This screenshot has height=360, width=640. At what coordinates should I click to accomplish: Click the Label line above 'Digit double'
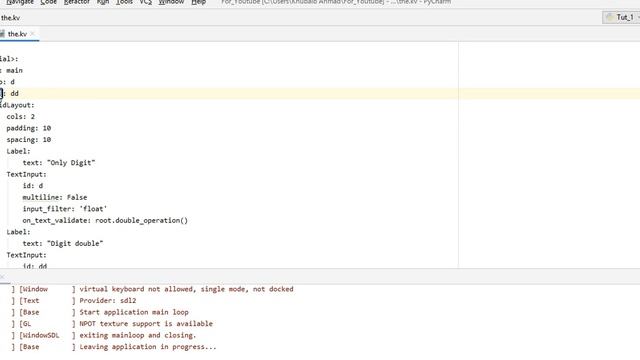[18, 232]
